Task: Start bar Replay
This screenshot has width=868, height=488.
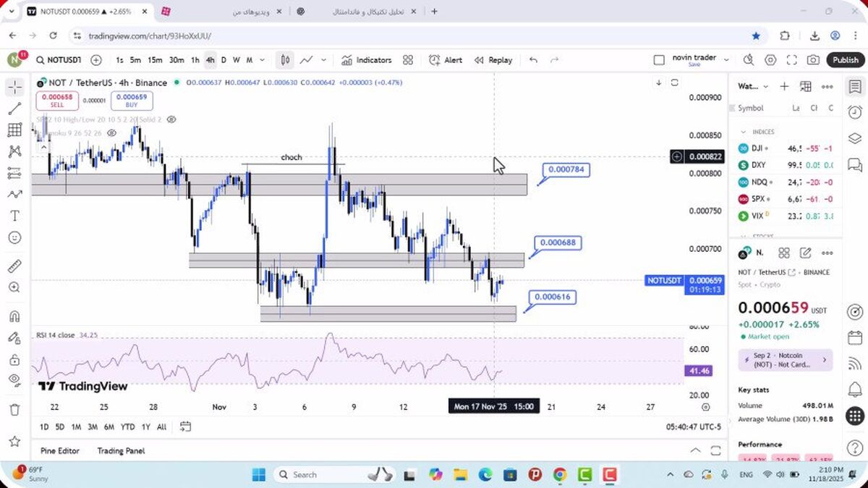Action: pos(493,60)
